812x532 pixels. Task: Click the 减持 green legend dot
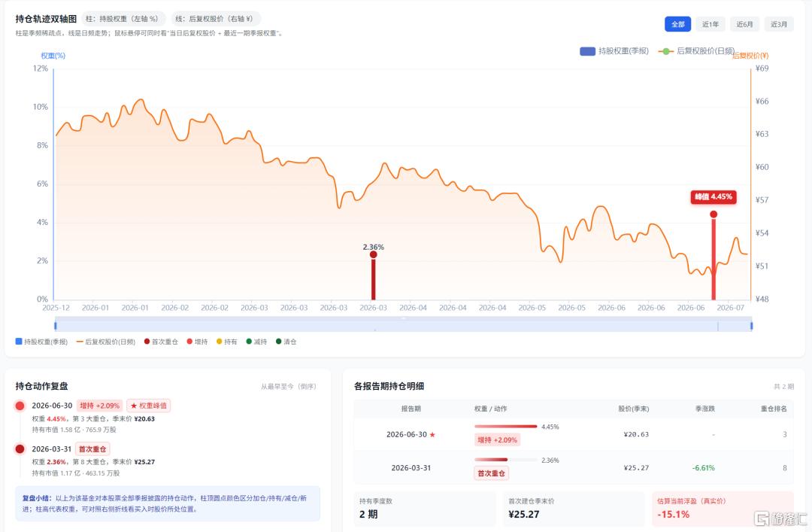249,341
